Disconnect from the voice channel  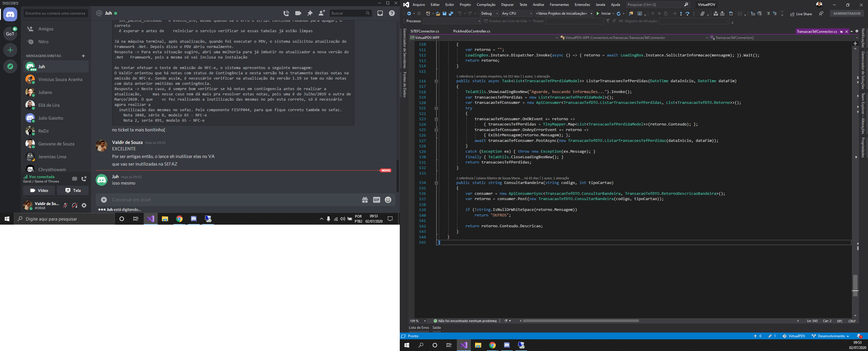pos(84,178)
